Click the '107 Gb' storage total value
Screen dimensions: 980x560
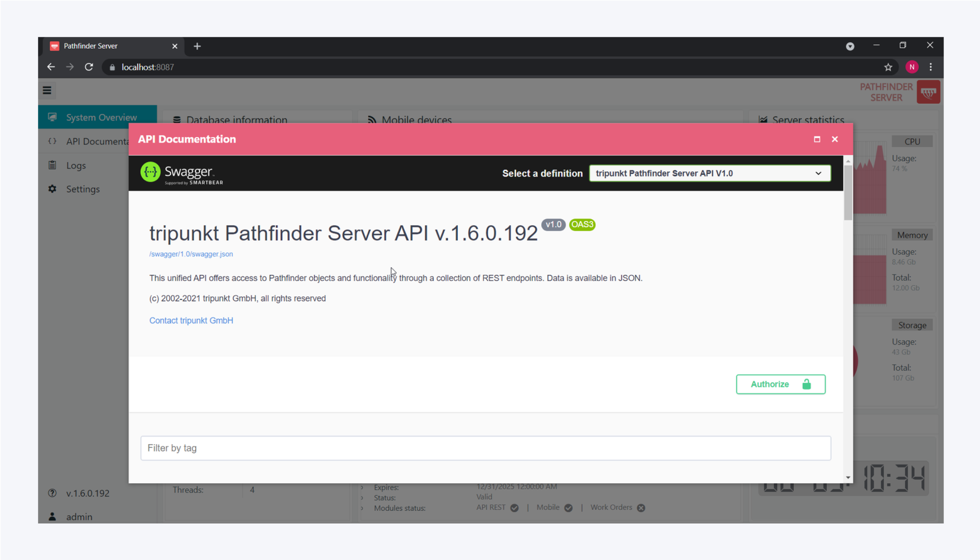(903, 378)
